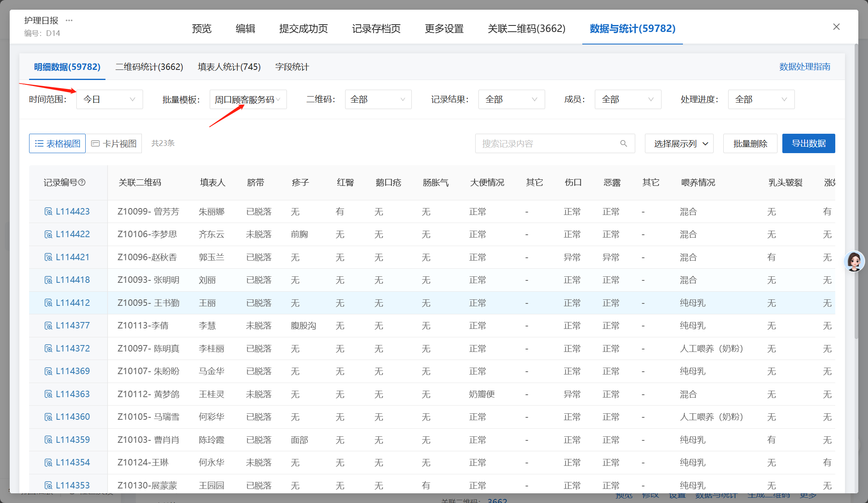868x503 pixels.
Task: Click the record icon for L114423
Action: coord(48,211)
